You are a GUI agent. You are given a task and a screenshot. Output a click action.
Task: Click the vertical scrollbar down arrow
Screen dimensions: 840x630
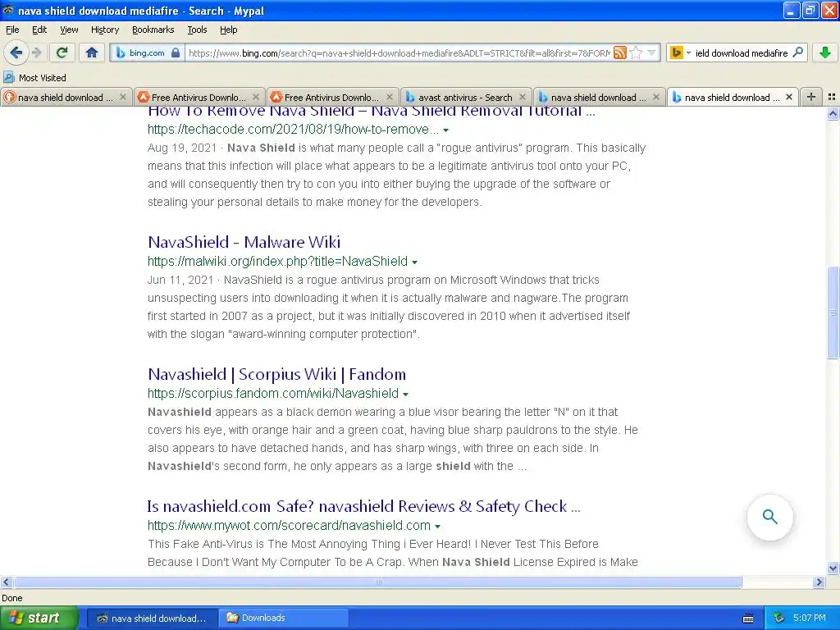click(833, 568)
